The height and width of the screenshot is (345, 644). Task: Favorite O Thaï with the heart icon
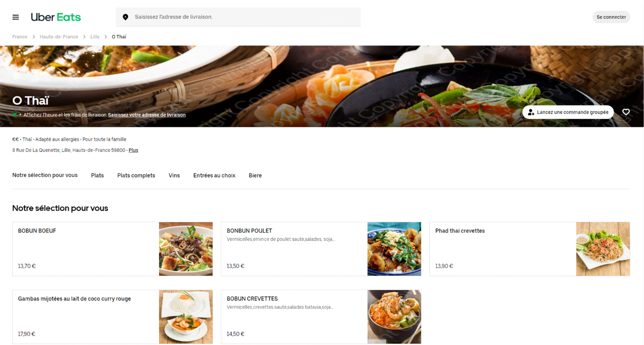(626, 112)
